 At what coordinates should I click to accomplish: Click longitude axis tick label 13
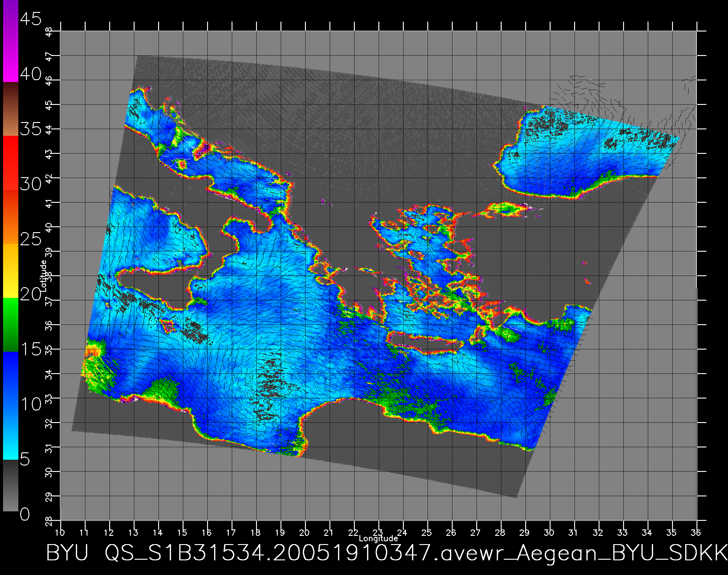tap(133, 532)
